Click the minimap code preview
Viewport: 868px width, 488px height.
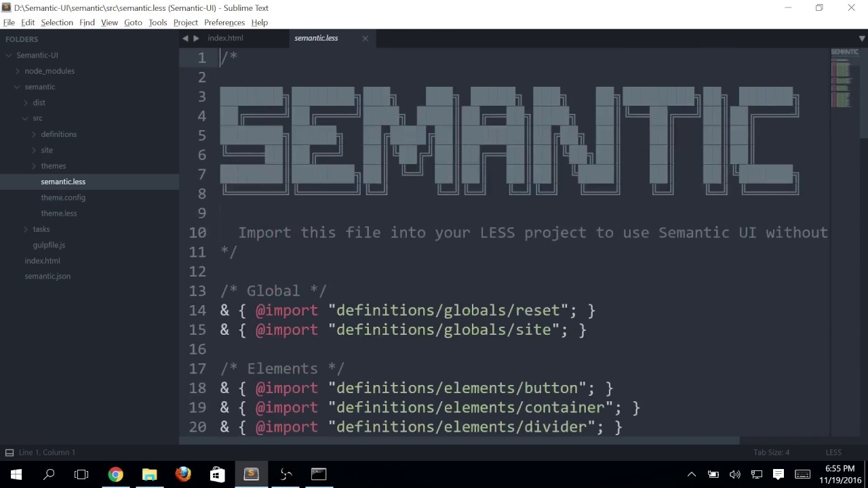click(x=844, y=78)
